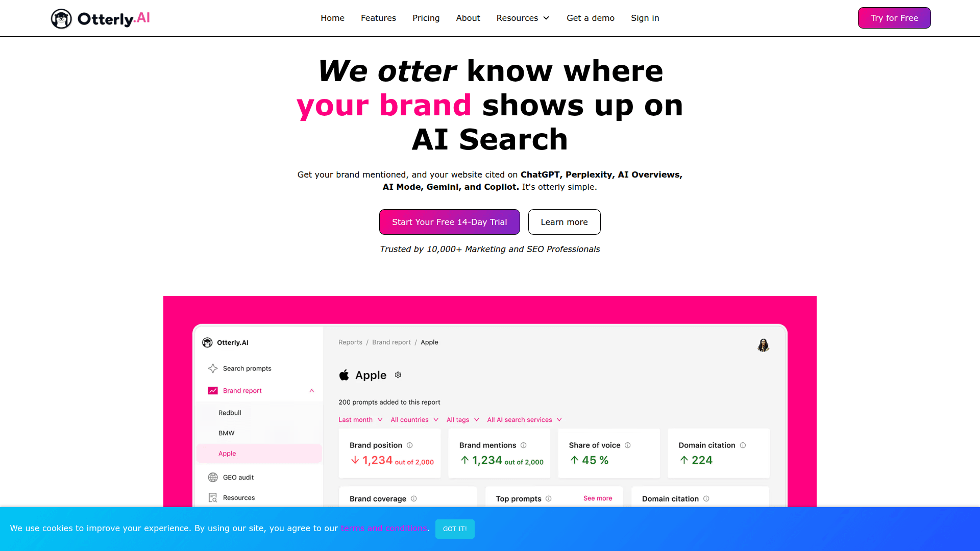Open the All AI search services dropdown
The width and height of the screenshot is (980, 551).
tap(524, 420)
